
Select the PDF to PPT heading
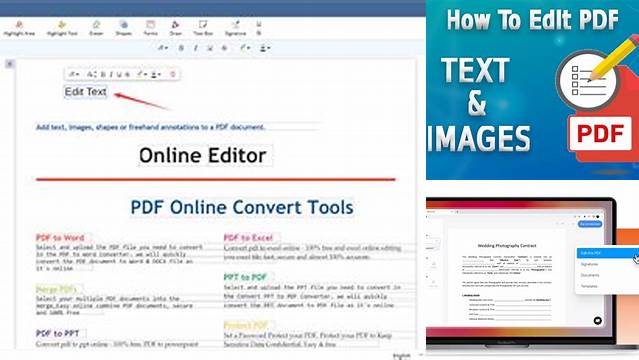57,333
